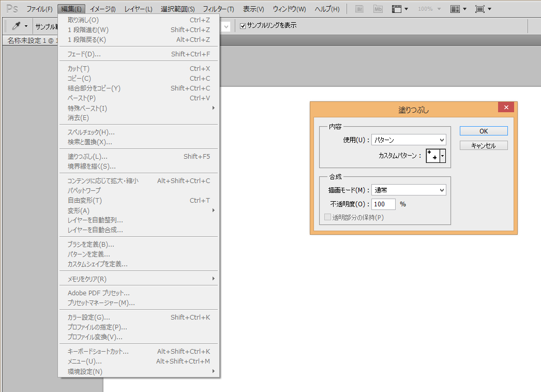The width and height of the screenshot is (541, 392).
Task: Click the view extras filmstrip icon
Action: tap(397, 9)
